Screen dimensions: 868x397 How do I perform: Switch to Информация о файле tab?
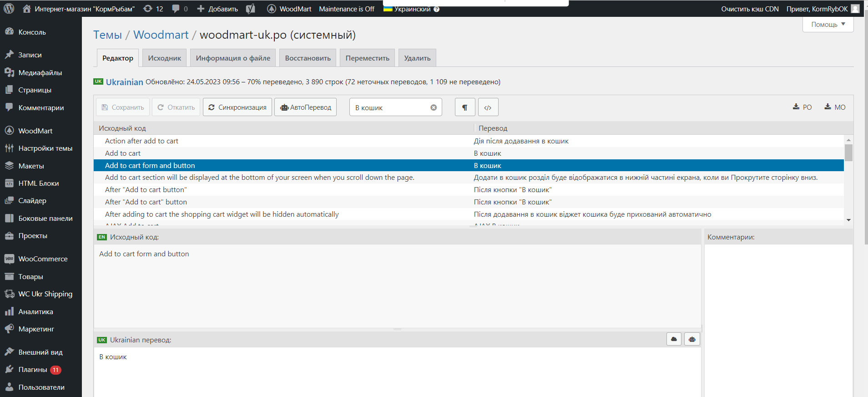coord(233,58)
